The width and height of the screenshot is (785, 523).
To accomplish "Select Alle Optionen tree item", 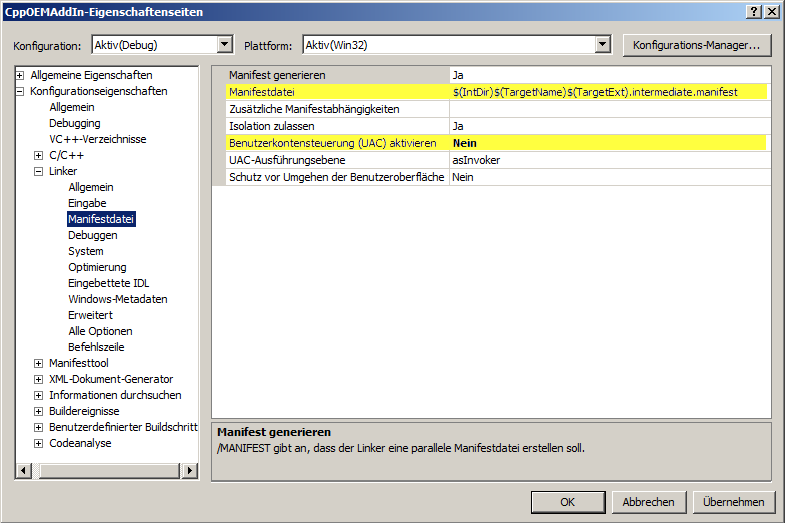I will coord(100,331).
